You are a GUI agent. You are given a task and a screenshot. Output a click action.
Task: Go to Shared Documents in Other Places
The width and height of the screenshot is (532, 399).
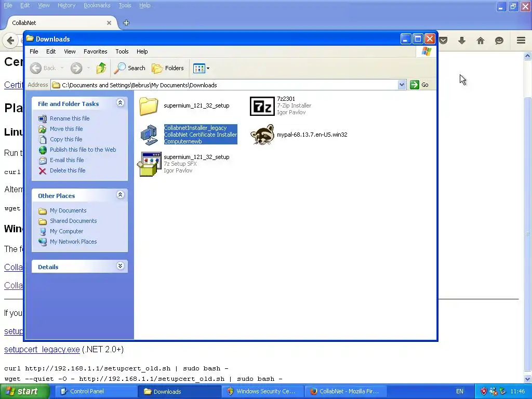click(73, 221)
